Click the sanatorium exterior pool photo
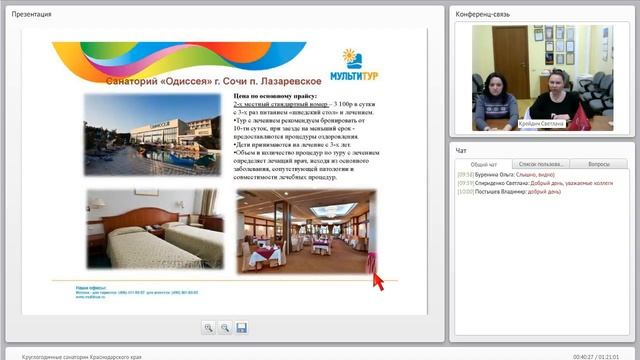 152,135
